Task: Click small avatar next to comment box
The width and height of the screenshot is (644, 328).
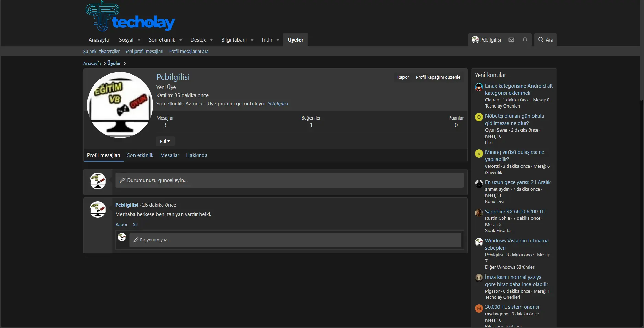Action: pos(122,237)
